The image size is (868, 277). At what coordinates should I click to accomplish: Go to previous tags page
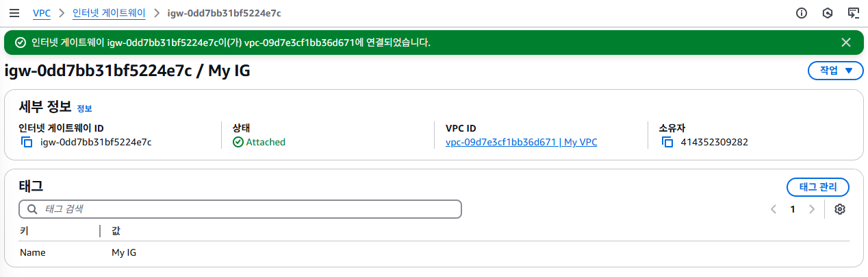(x=774, y=209)
